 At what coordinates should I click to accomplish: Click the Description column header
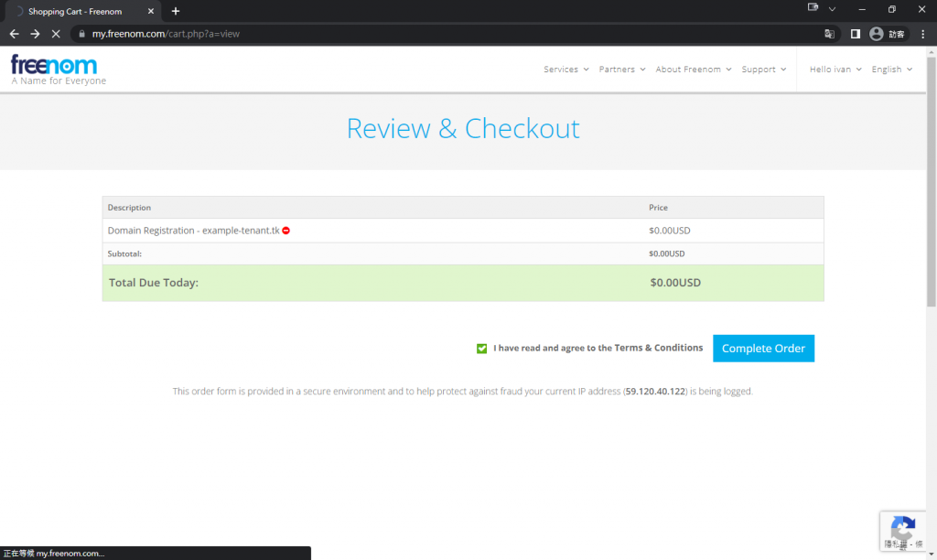pyautogui.click(x=129, y=208)
